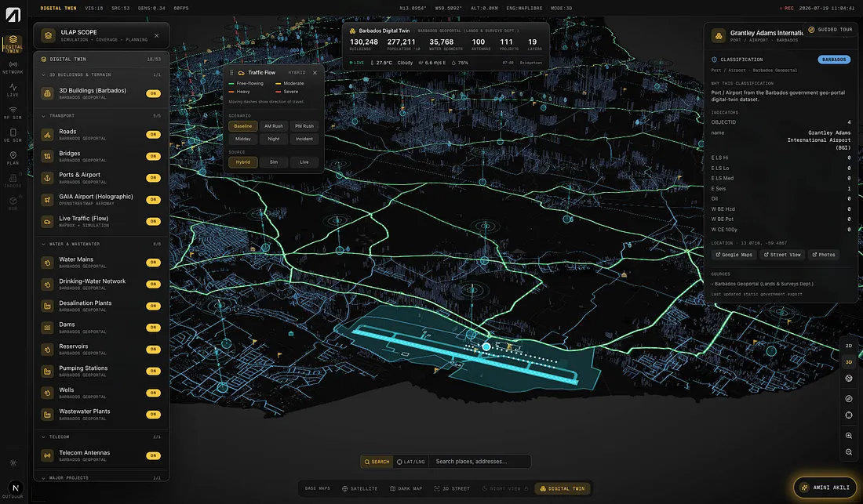Click the globe icon below the 3D button
This screenshot has height=504, width=863.
pyautogui.click(x=849, y=378)
